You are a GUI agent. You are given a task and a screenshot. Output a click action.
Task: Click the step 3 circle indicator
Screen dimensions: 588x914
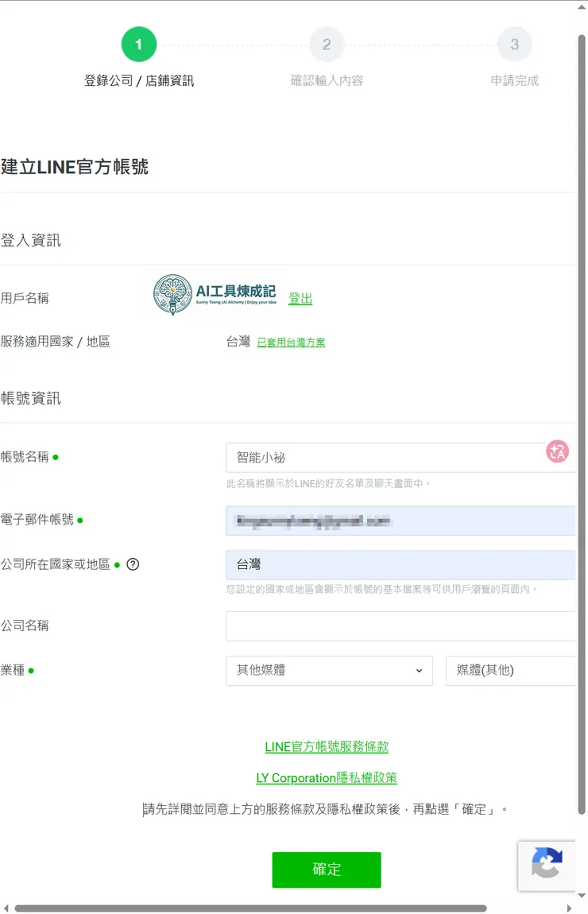pyautogui.click(x=515, y=45)
